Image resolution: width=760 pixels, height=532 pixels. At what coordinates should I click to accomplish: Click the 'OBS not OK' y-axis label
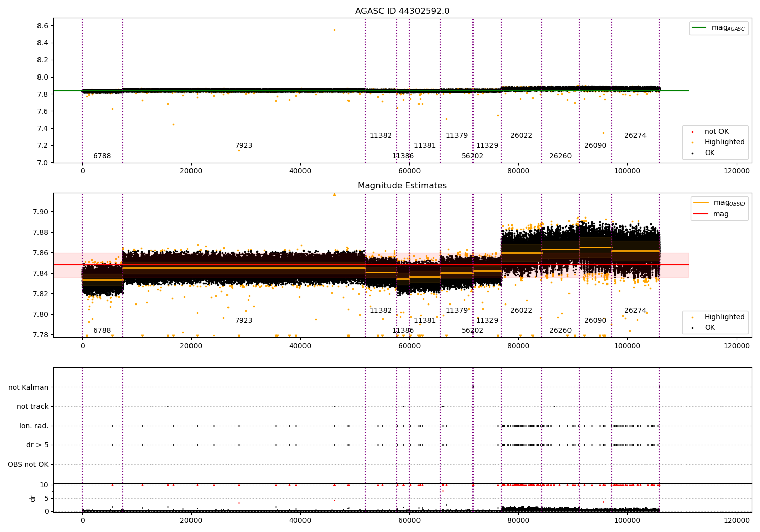tap(28, 464)
